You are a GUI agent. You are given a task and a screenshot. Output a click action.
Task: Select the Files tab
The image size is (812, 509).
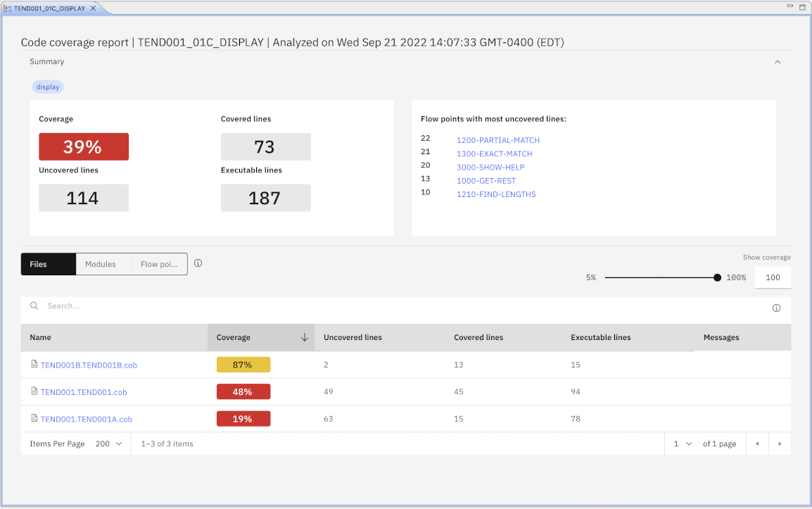(x=39, y=264)
